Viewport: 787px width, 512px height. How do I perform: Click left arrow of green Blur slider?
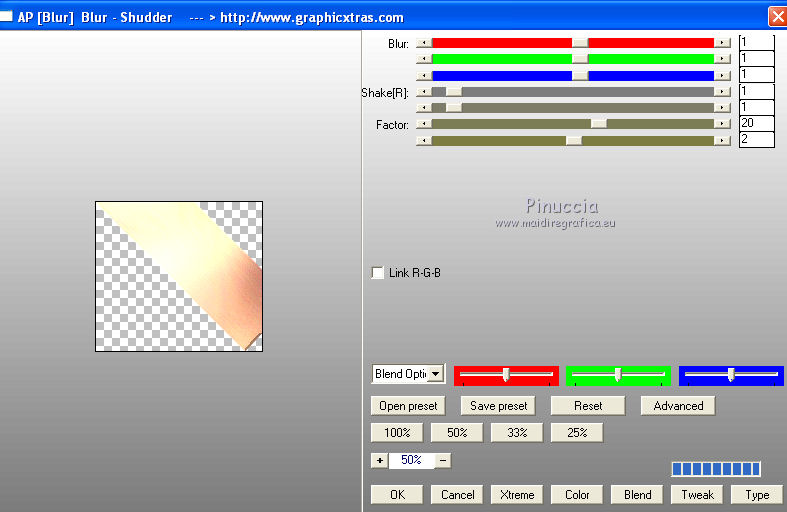tap(424, 59)
